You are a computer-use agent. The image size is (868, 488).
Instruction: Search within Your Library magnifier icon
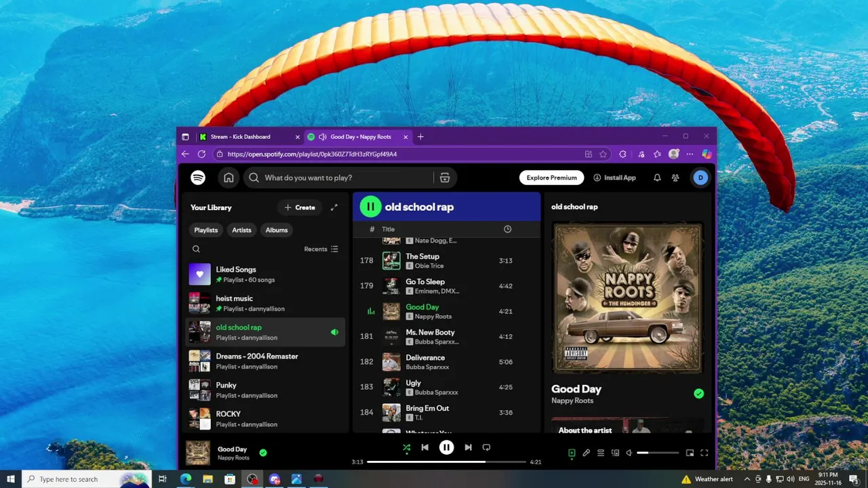point(196,249)
